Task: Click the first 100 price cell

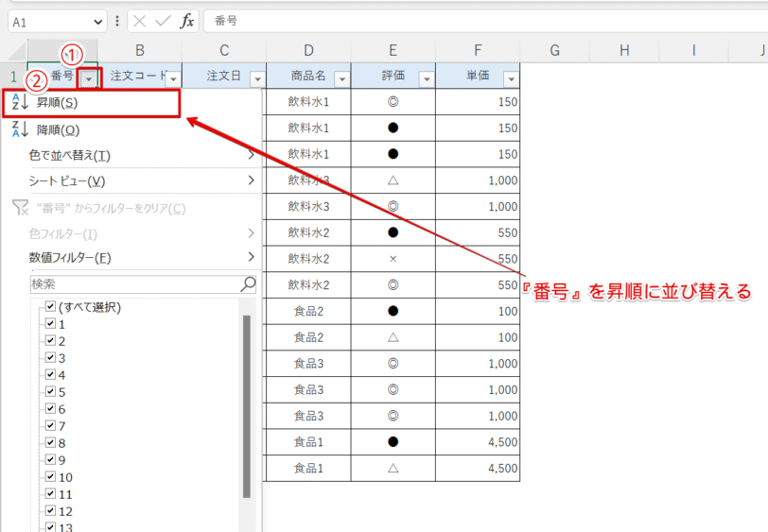Action: [x=478, y=311]
